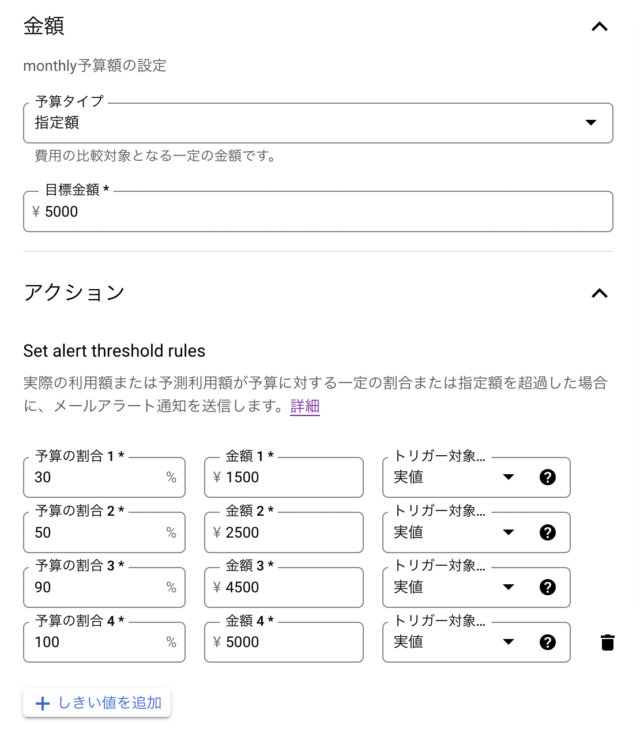The width and height of the screenshot is (640, 756).
Task: Click help icon for threshold 2 trigger
Action: pos(547,532)
